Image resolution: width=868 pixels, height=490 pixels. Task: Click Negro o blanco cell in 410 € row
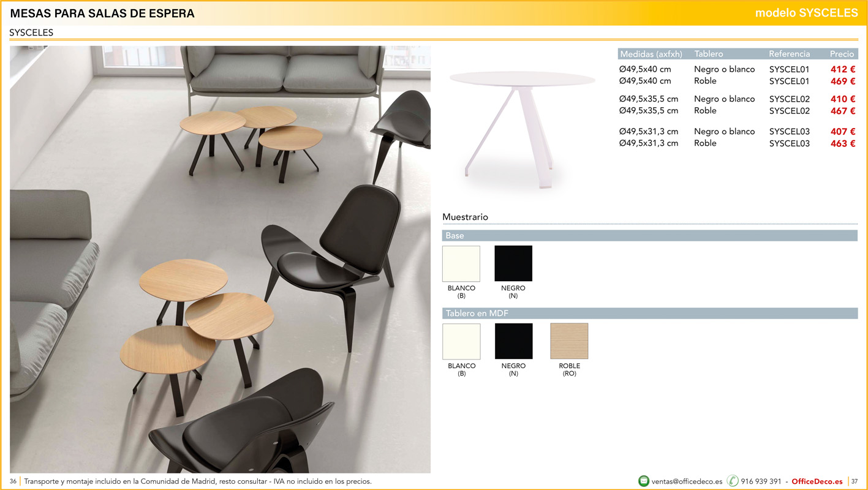point(725,99)
